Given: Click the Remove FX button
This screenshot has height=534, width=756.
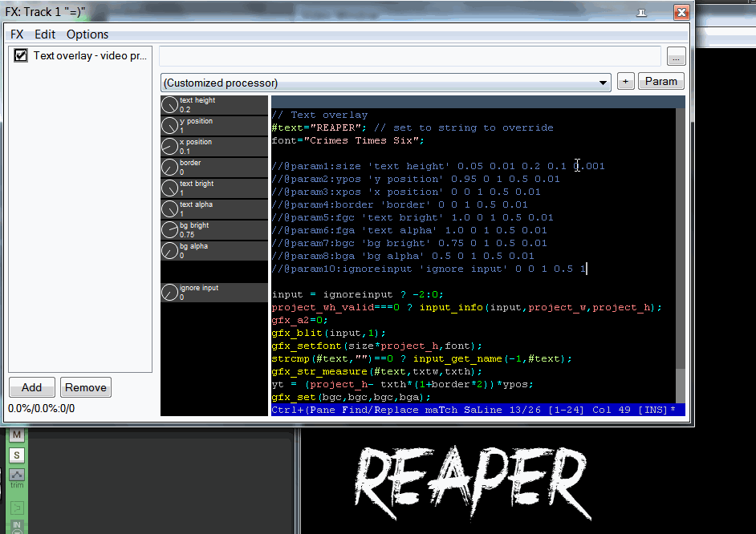Looking at the screenshot, I should (x=86, y=387).
